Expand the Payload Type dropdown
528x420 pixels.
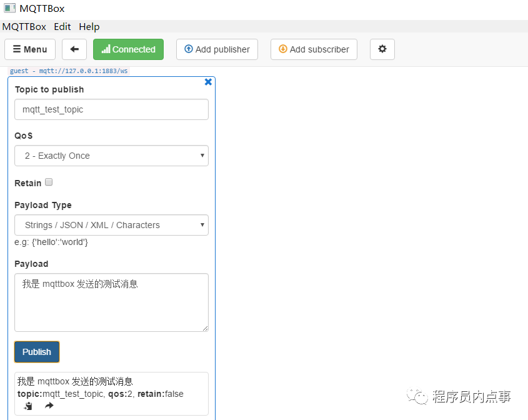pos(111,225)
